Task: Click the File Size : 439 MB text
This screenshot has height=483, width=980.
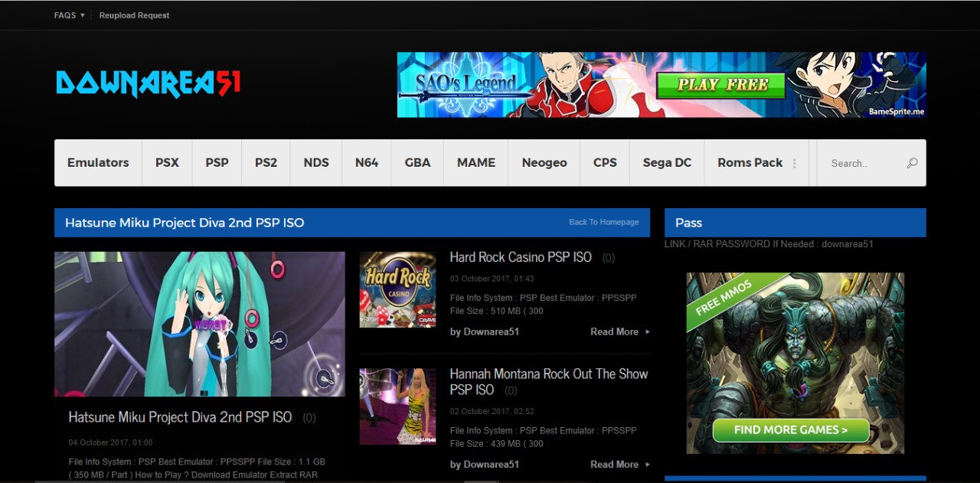Action: pyautogui.click(x=497, y=443)
